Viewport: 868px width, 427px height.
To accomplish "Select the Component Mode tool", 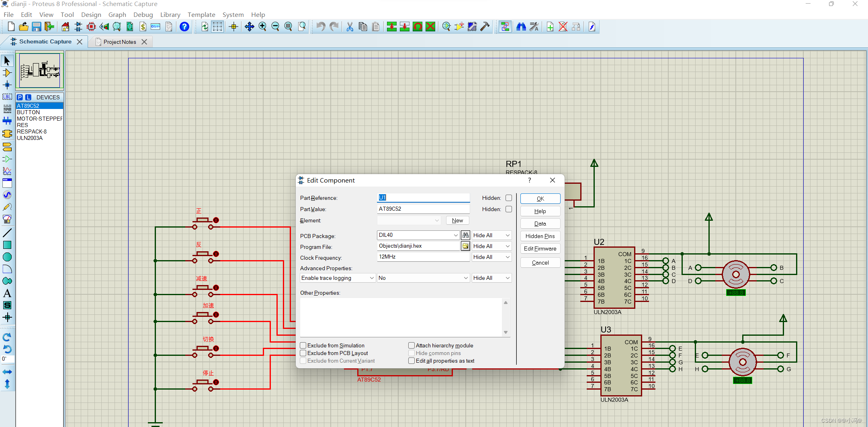I will pos(7,73).
